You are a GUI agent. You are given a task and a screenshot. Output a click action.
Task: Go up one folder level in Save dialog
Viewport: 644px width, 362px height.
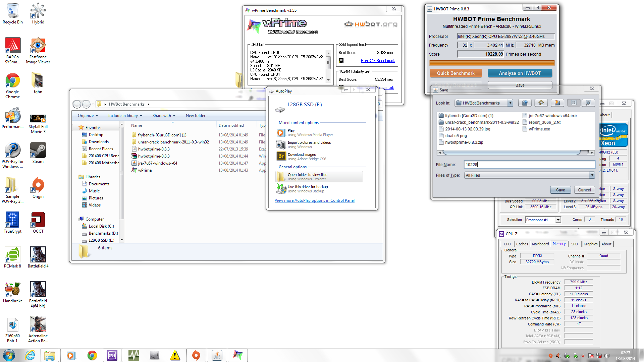(x=525, y=103)
